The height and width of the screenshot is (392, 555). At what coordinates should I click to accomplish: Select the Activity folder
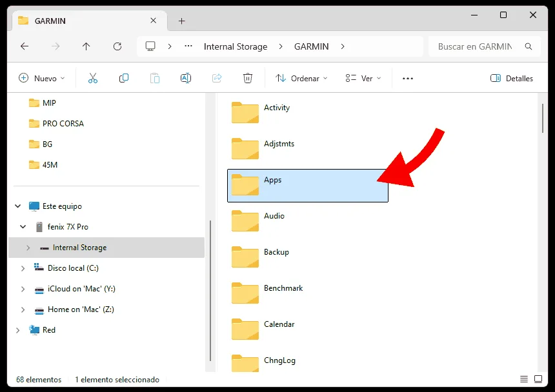(308, 113)
